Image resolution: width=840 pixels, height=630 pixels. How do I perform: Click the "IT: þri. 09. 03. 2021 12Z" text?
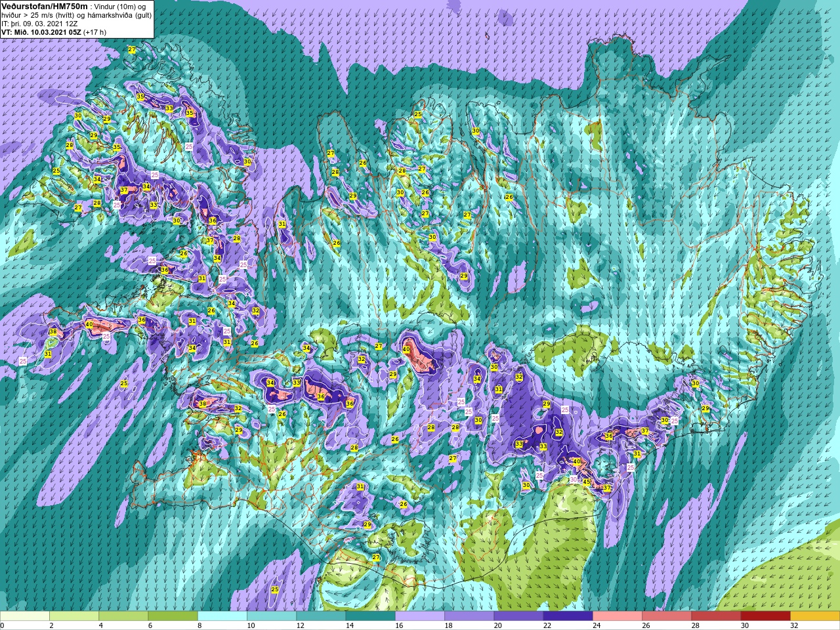(40, 23)
